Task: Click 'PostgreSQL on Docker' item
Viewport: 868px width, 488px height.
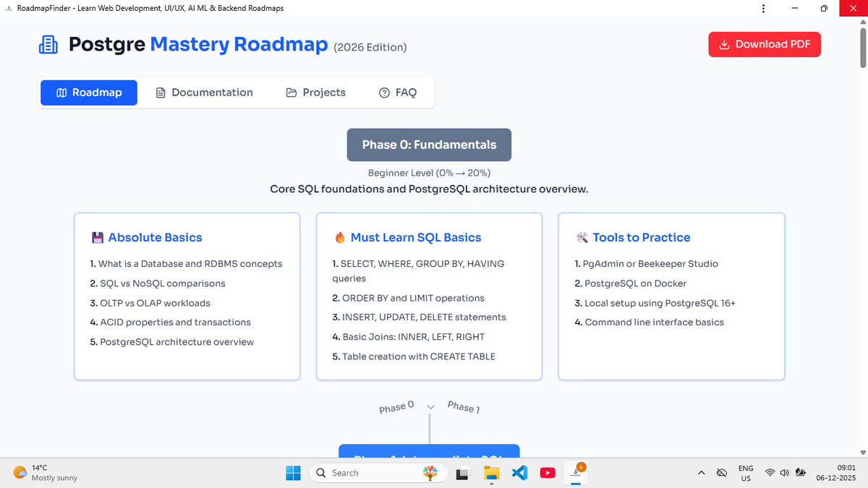Action: (631, 283)
